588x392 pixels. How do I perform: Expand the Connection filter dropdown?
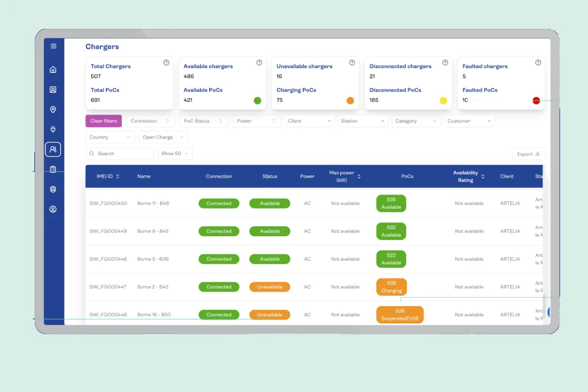(150, 121)
